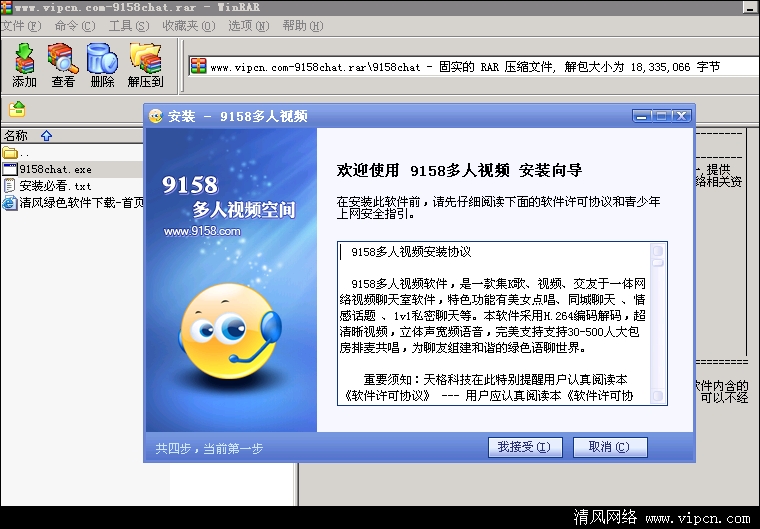
Task: Open the 选项(N) menu
Action: click(248, 26)
